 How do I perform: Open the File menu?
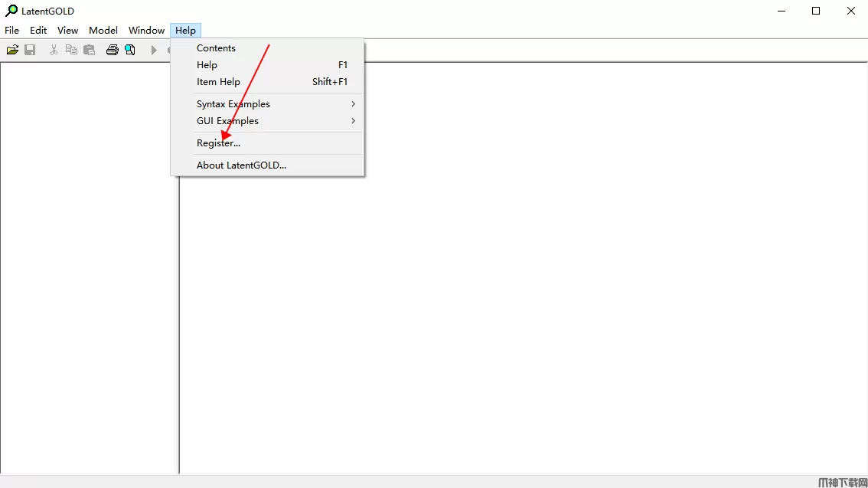pyautogui.click(x=11, y=31)
